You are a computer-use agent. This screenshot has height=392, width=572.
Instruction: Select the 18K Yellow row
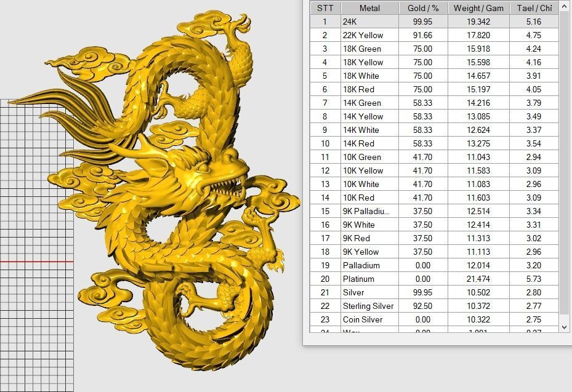435,62
